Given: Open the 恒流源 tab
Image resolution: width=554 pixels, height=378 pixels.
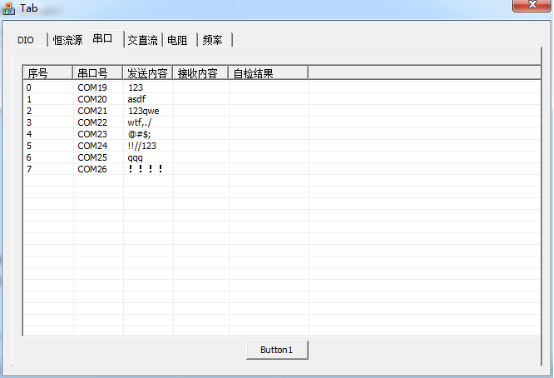Looking at the screenshot, I should (67, 40).
